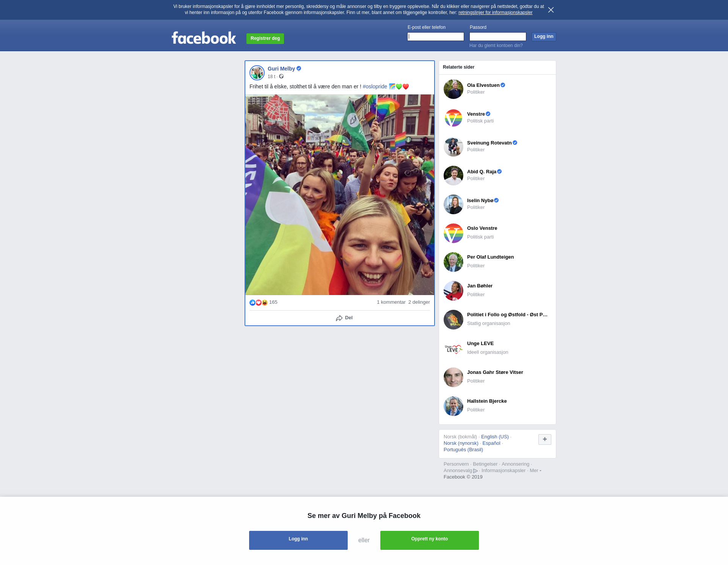The height and width of the screenshot is (565, 728).
Task: Open the Abid Q. Raja page link
Action: pyautogui.click(x=482, y=172)
